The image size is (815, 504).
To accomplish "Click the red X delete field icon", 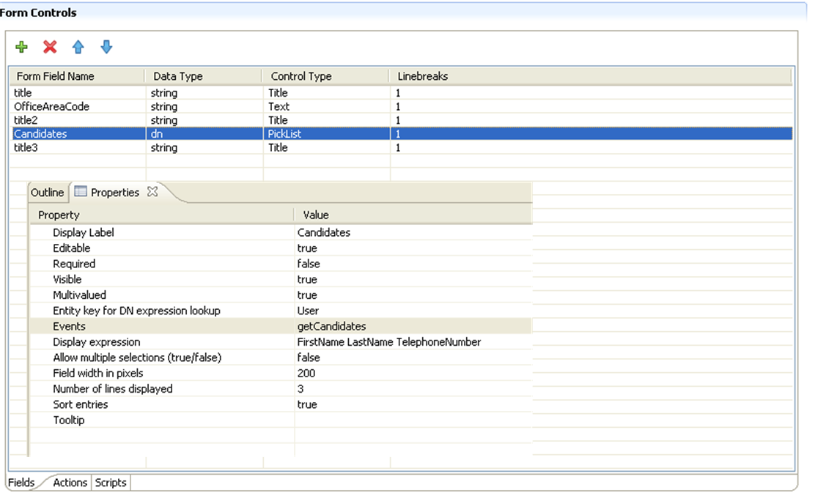I will click(x=50, y=48).
